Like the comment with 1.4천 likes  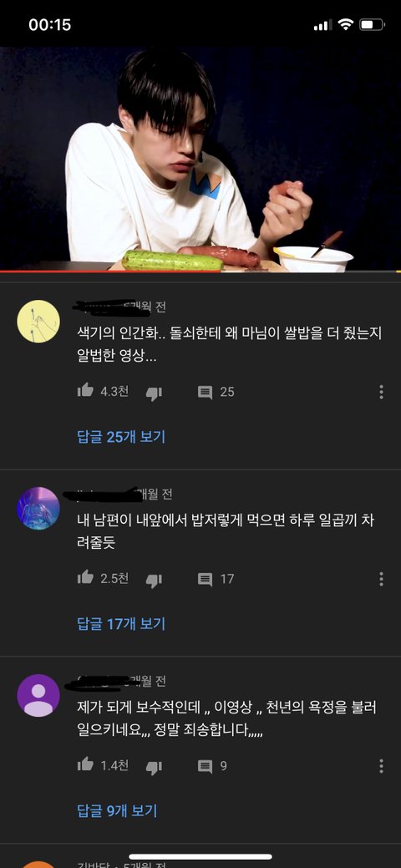pyautogui.click(x=85, y=765)
